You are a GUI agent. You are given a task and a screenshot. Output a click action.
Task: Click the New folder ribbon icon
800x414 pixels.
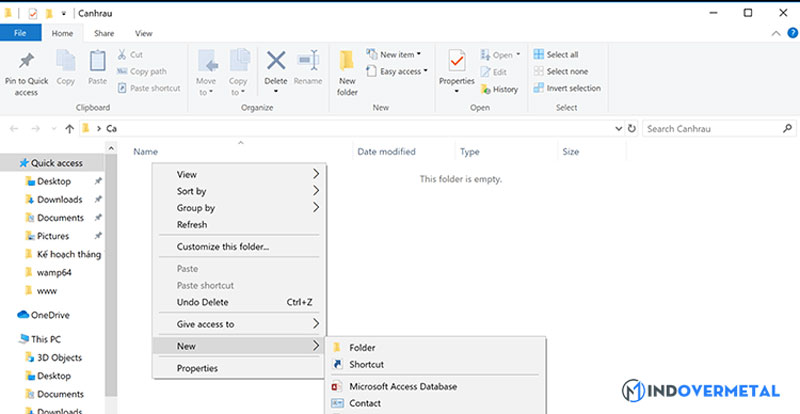click(347, 62)
